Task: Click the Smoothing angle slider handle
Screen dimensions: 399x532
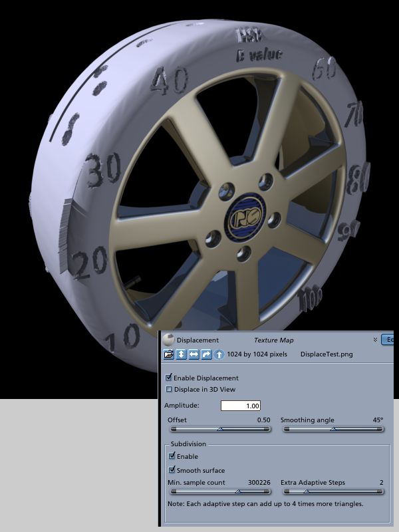Action: pos(333,429)
